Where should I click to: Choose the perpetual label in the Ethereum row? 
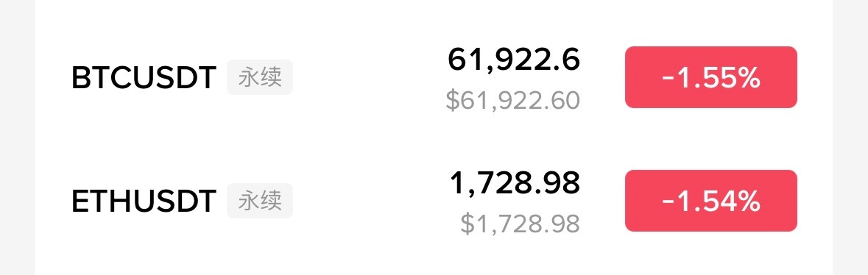point(260,201)
